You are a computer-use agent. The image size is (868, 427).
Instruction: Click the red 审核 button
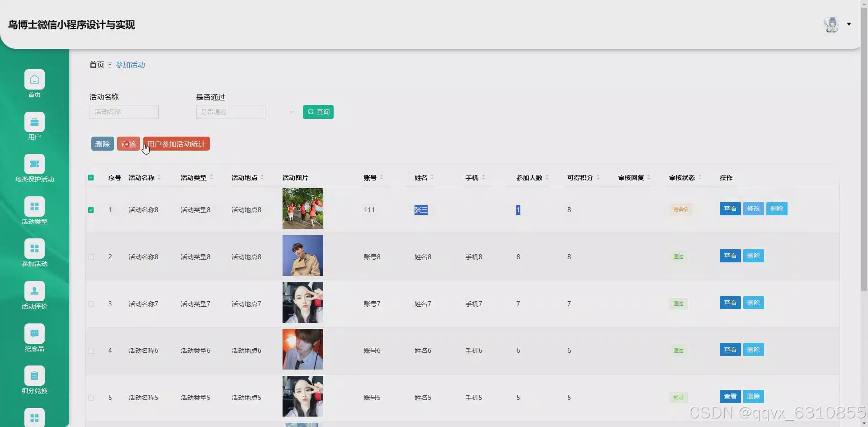[x=128, y=144]
